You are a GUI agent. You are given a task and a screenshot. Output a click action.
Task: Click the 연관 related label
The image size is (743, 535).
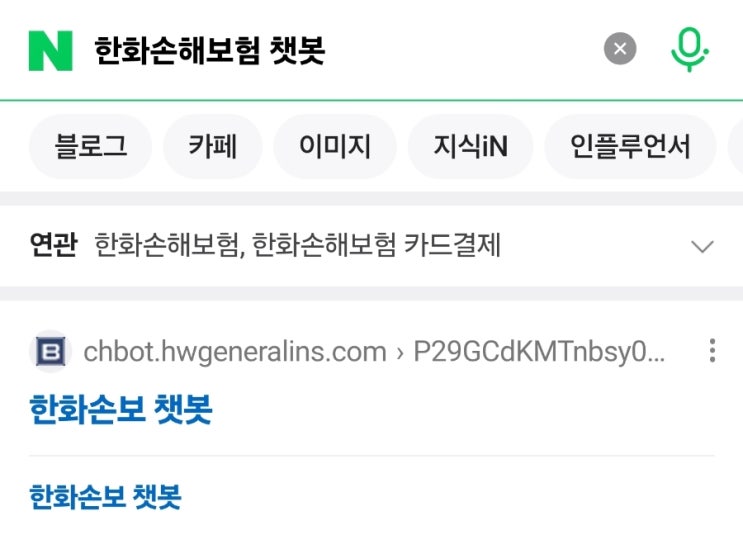pos(54,245)
